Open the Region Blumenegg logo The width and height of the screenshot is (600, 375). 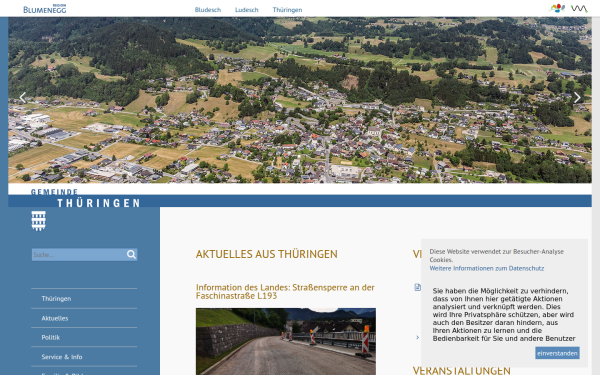(45, 9)
